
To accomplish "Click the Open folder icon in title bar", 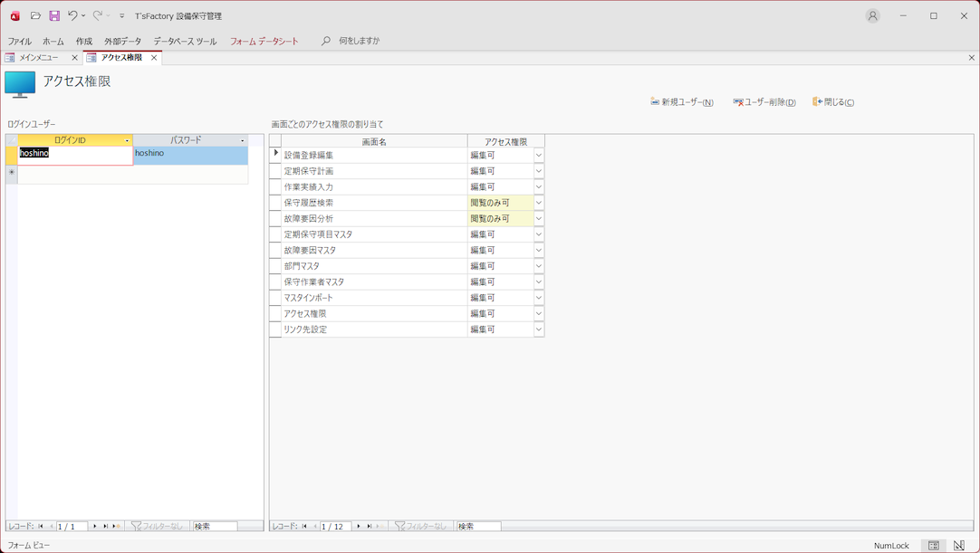I will (35, 15).
